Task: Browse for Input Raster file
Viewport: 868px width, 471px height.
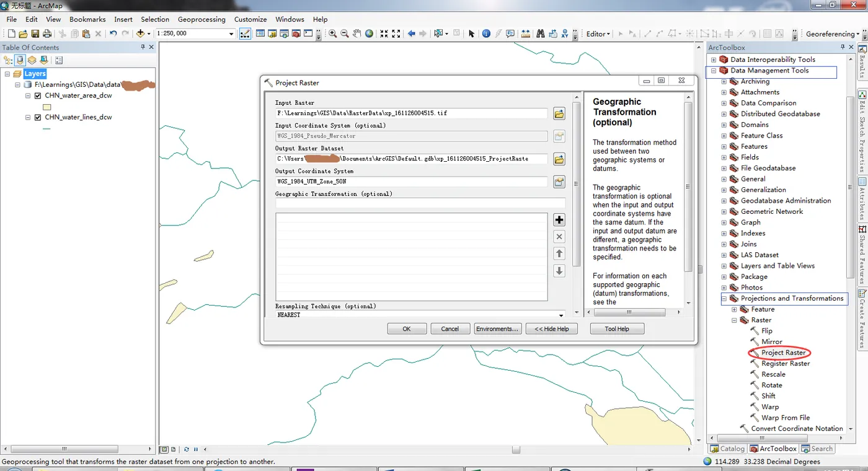Action: [x=559, y=113]
